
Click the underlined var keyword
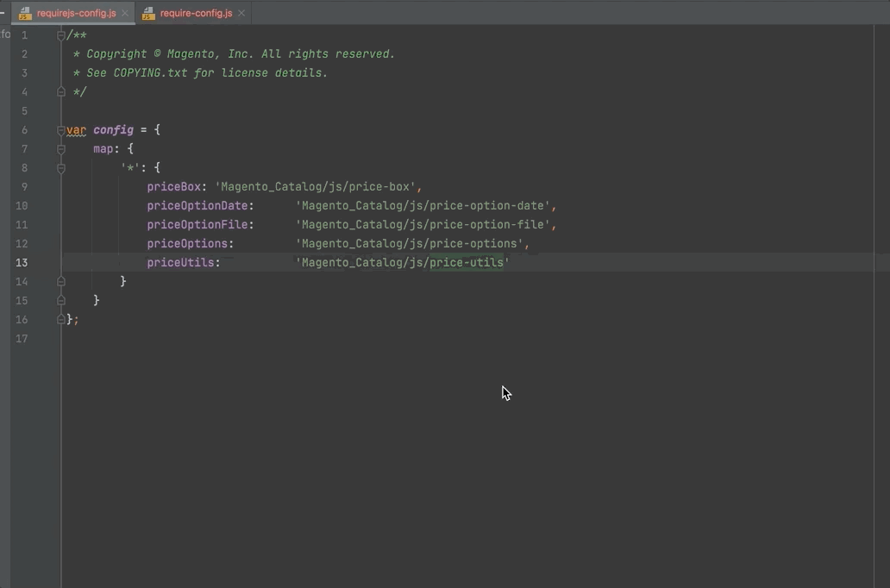pos(76,130)
